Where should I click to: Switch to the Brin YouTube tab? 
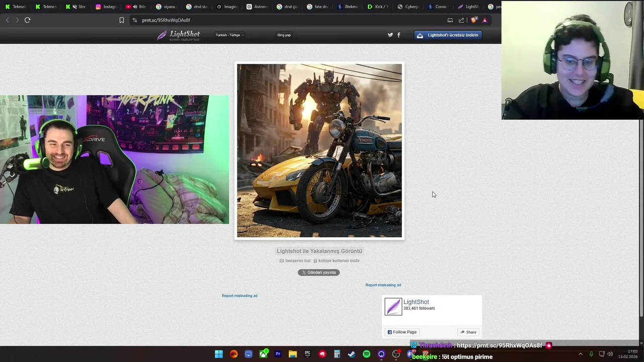tap(136, 7)
